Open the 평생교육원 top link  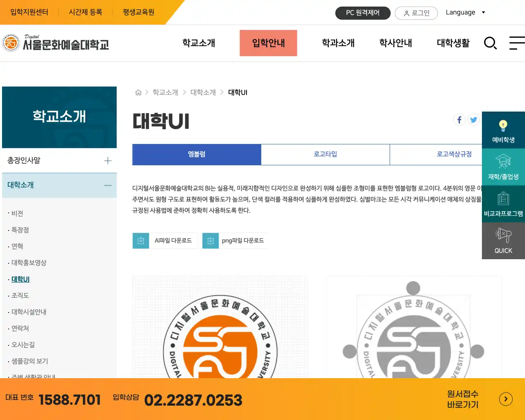pyautogui.click(x=139, y=12)
